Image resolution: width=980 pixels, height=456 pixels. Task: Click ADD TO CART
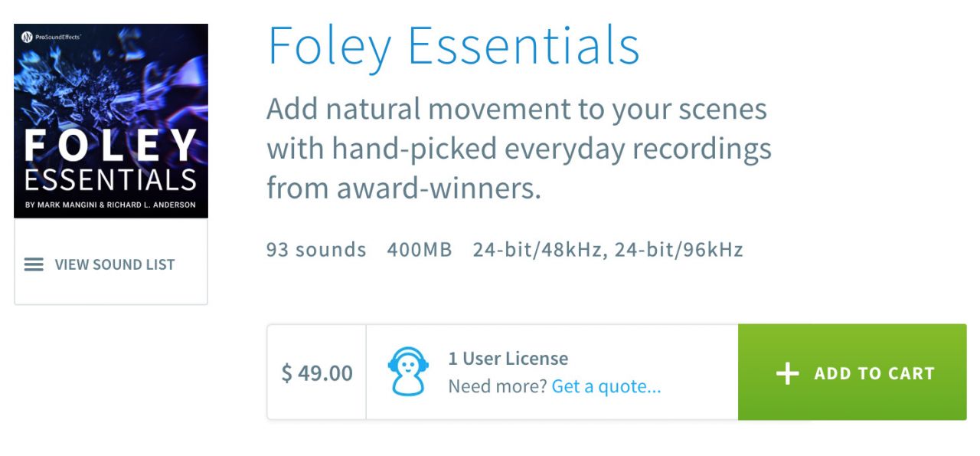pos(851,373)
